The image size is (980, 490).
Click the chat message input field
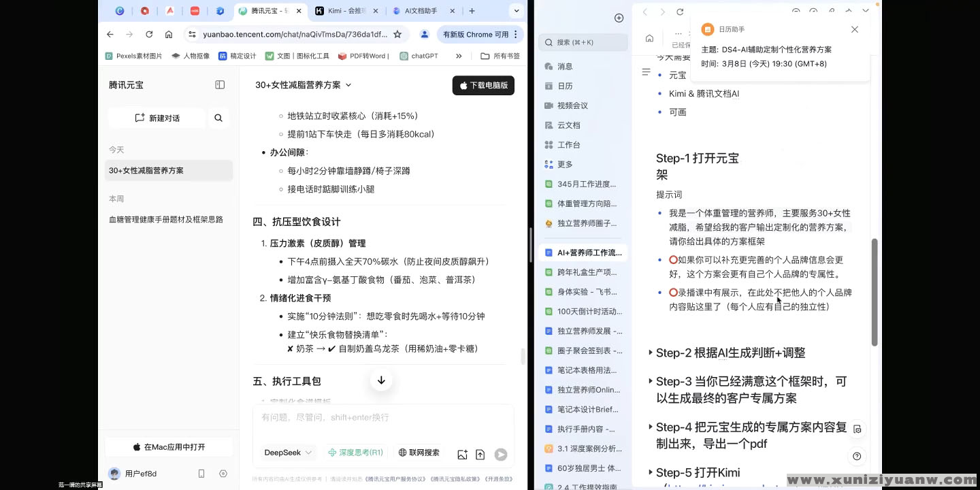tap(383, 417)
